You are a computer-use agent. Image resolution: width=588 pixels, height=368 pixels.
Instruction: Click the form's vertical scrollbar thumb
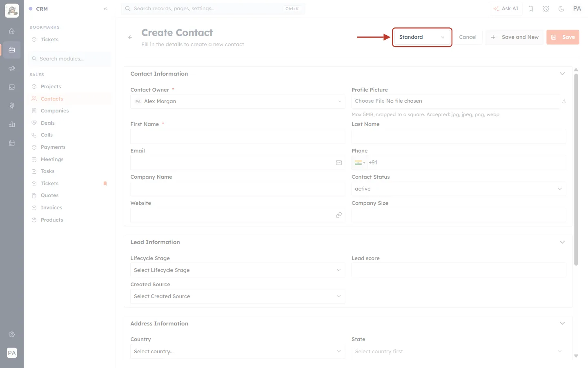576,169
